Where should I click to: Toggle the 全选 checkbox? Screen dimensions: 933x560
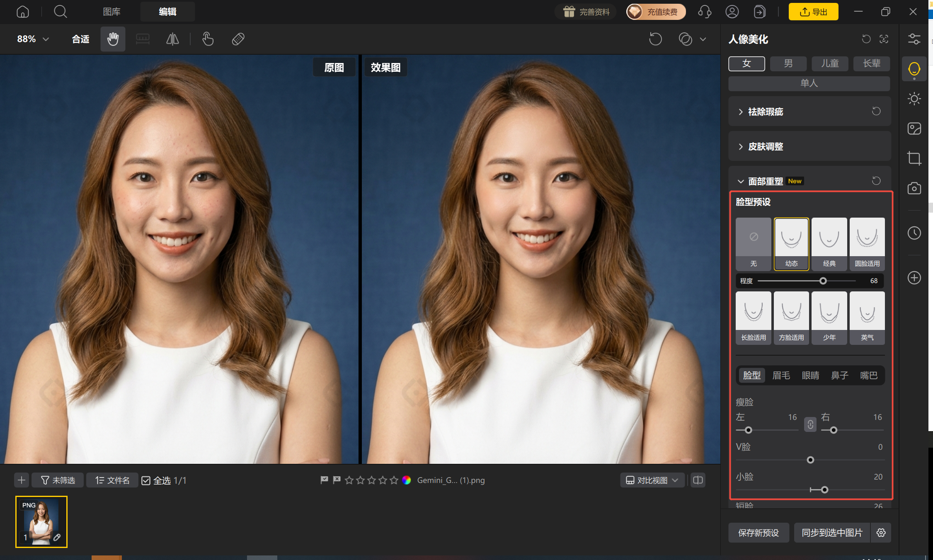pos(146,480)
